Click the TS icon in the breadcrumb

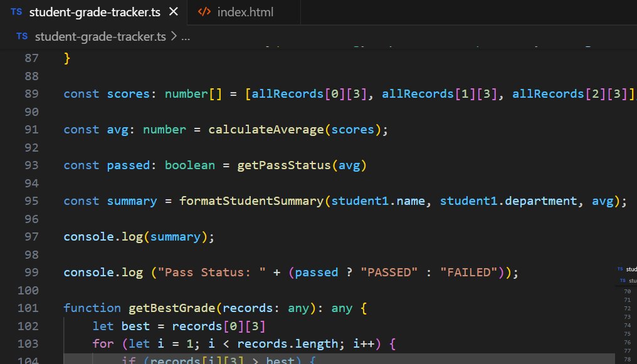(22, 36)
